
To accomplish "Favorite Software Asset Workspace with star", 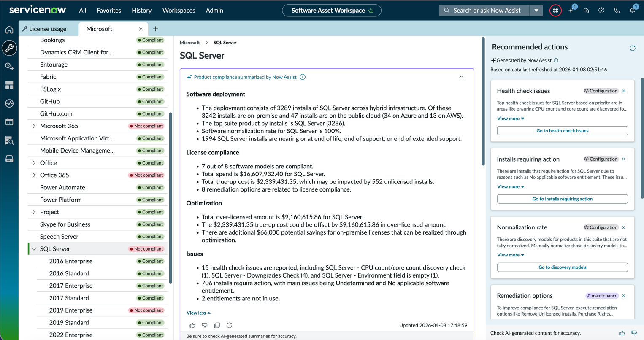I will pyautogui.click(x=371, y=11).
